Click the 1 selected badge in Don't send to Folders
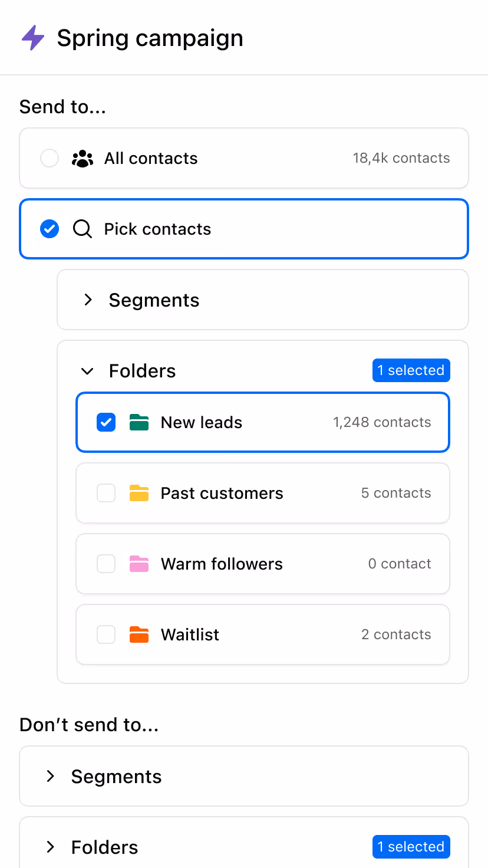The image size is (488, 868). pyautogui.click(x=411, y=847)
